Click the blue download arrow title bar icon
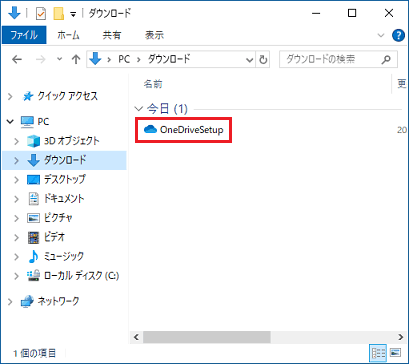This screenshot has height=364, width=409. (14, 13)
